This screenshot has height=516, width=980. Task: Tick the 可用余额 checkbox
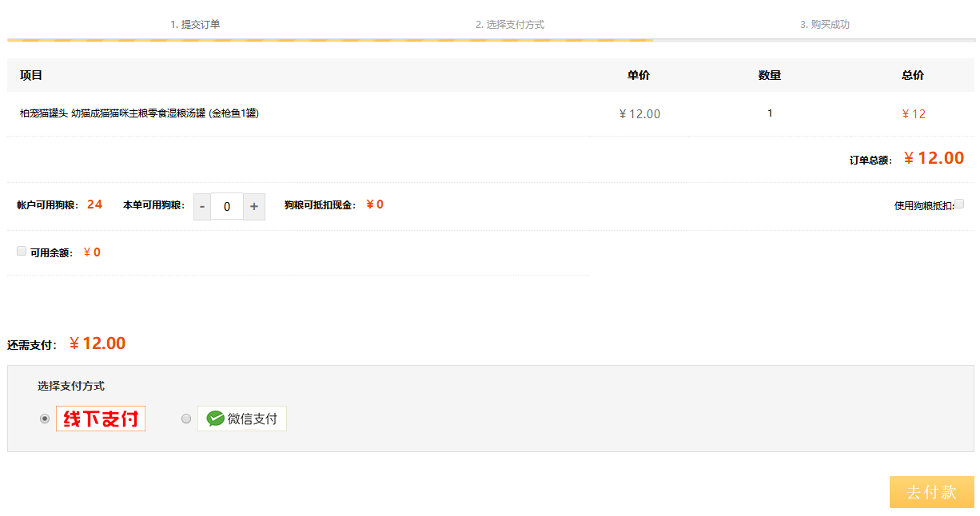pyautogui.click(x=22, y=251)
